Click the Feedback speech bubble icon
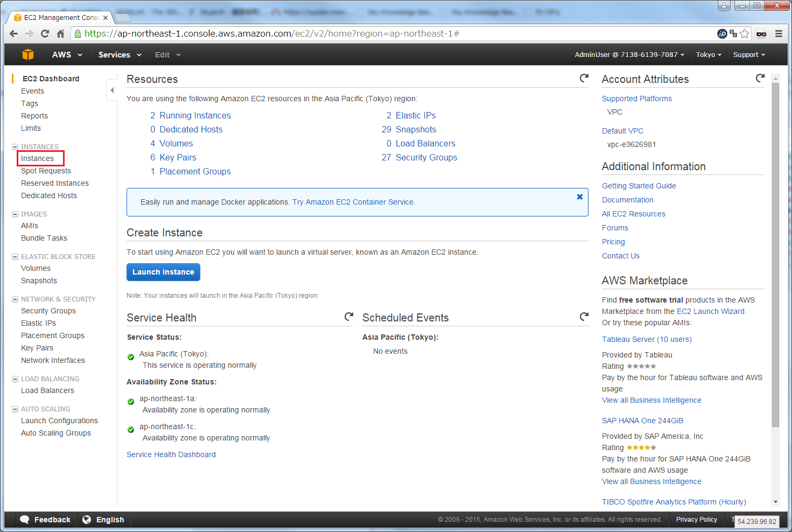Image resolution: width=792 pixels, height=532 pixels. [25, 520]
